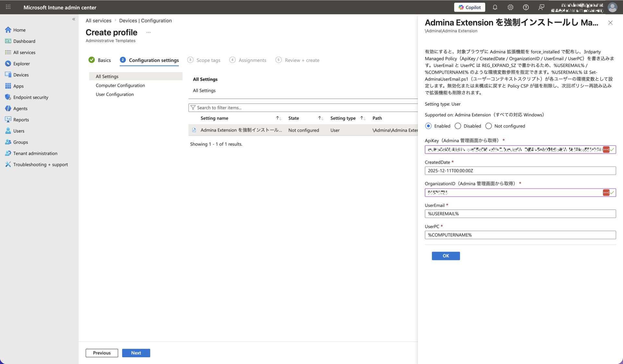Open All services breadcrumb link
The image size is (623, 364).
pyautogui.click(x=98, y=20)
